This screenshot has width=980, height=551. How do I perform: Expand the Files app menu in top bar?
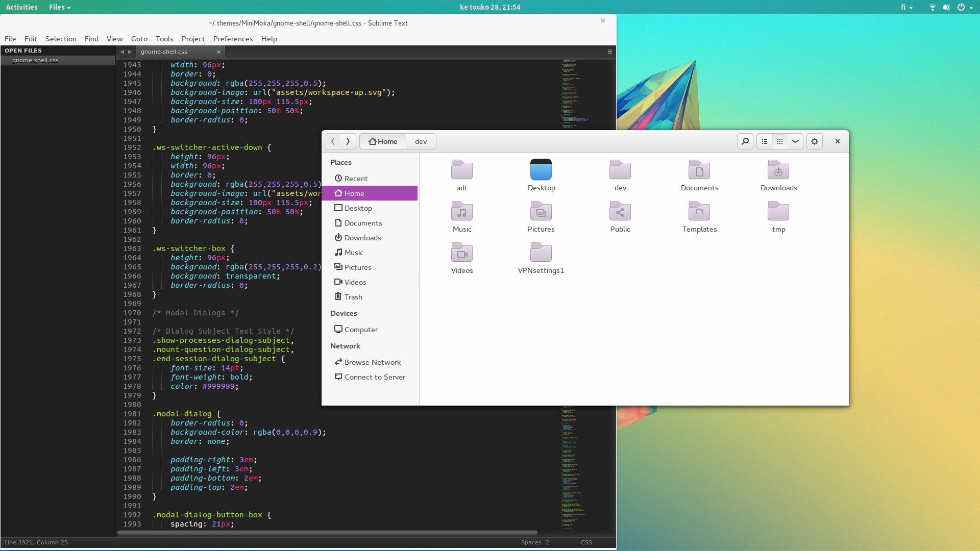tap(60, 7)
